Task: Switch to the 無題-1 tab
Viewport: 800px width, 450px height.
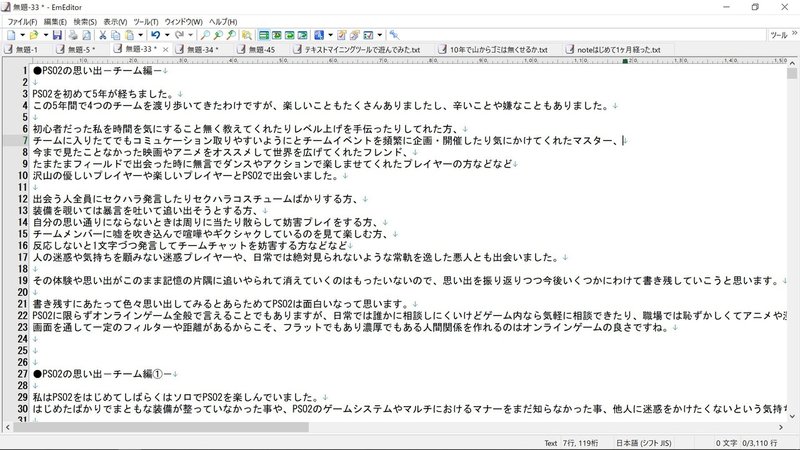Action: [21, 49]
